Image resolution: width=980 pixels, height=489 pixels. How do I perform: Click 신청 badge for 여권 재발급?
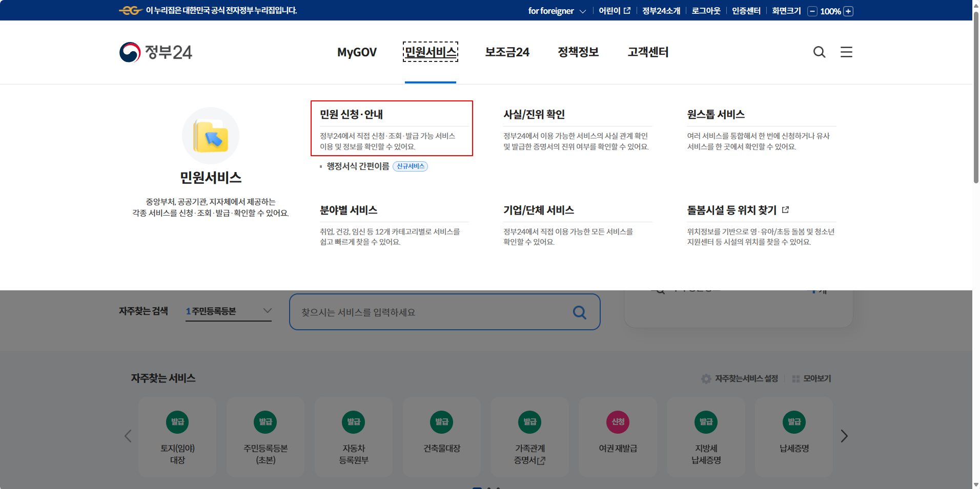coord(618,422)
